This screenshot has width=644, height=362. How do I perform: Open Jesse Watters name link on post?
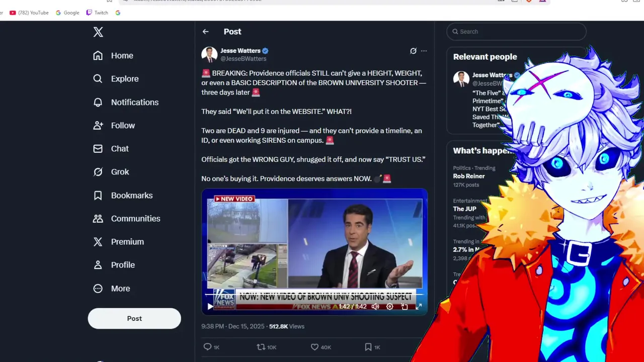click(x=240, y=51)
